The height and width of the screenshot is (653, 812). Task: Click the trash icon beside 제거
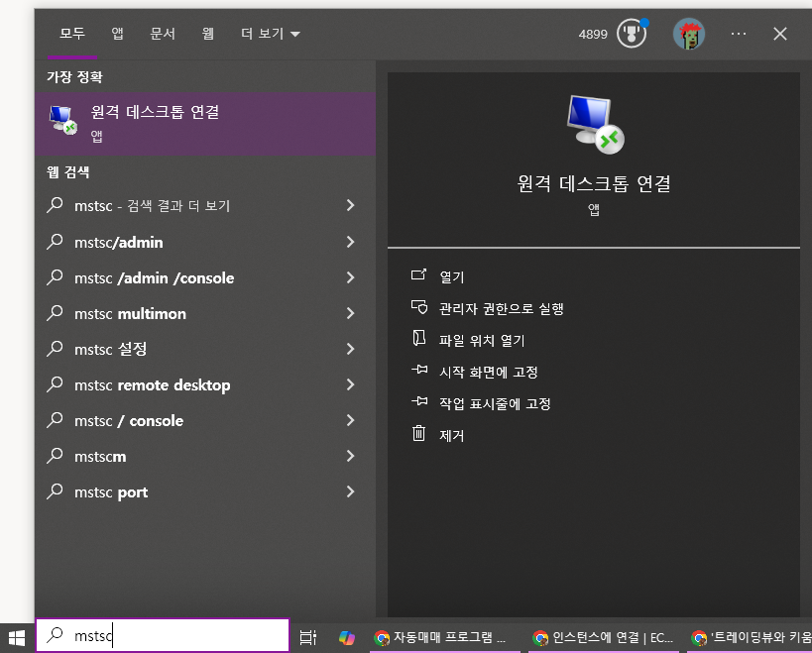point(418,433)
